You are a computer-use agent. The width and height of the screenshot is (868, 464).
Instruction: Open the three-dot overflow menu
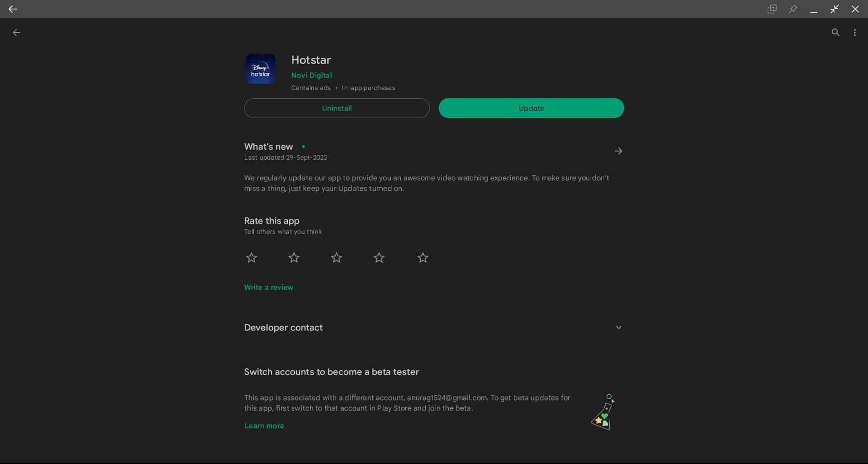(854, 33)
